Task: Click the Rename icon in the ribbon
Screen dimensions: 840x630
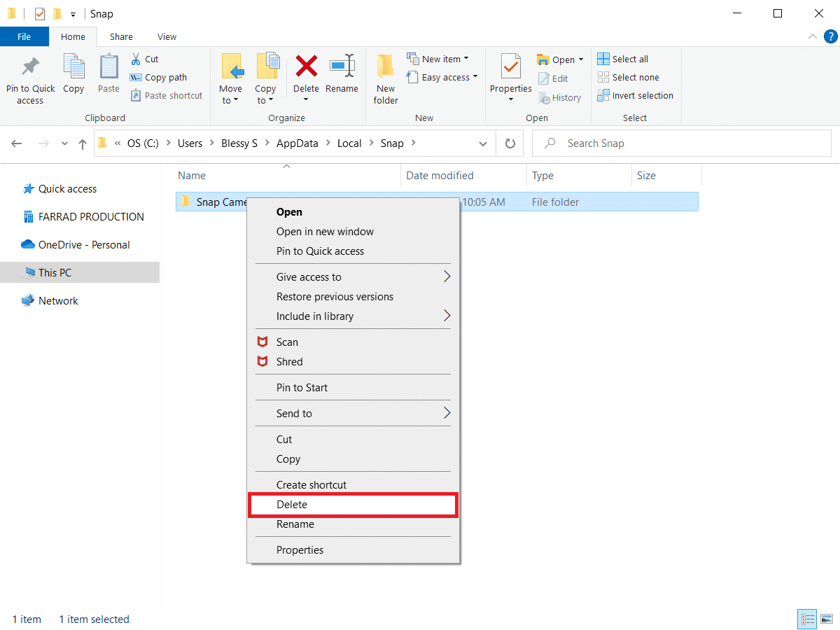Action: (x=342, y=66)
